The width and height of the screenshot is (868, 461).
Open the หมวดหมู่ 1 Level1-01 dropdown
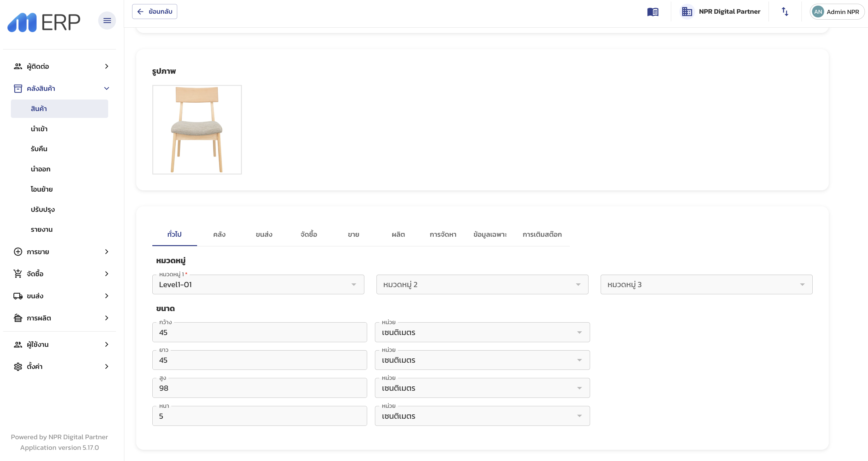258,284
